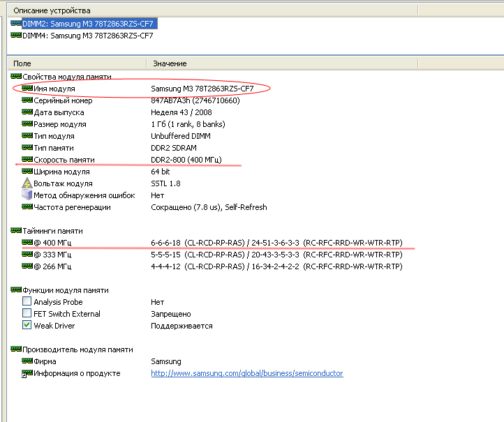Click icon of 'Производитель модуля памяти' group
Screen dimensions: 504x422
pos(16,349)
